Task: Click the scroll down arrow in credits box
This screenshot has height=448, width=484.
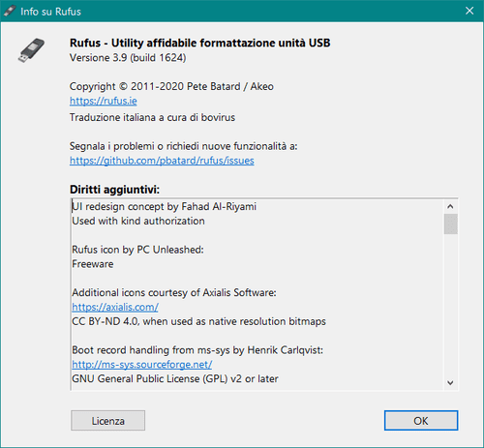Action: [x=450, y=383]
